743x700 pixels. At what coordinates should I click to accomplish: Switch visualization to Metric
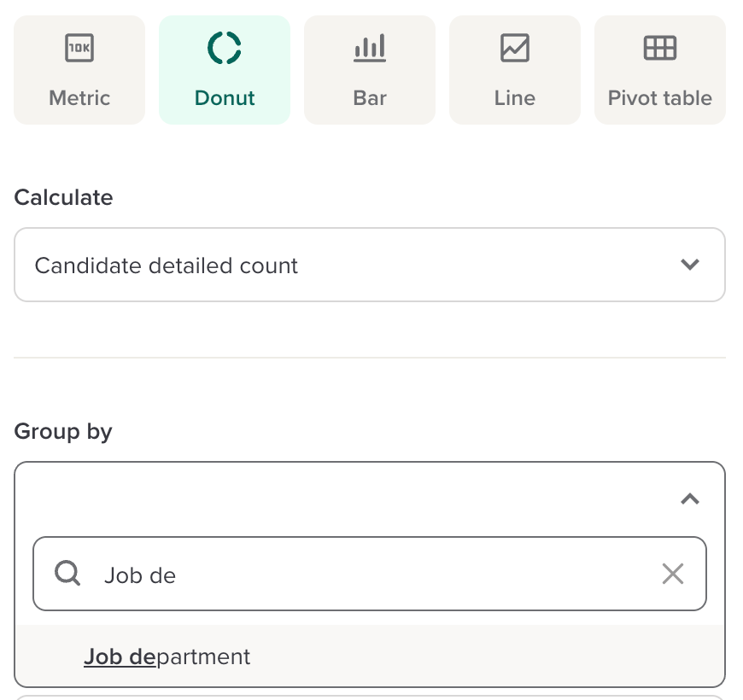tap(79, 98)
